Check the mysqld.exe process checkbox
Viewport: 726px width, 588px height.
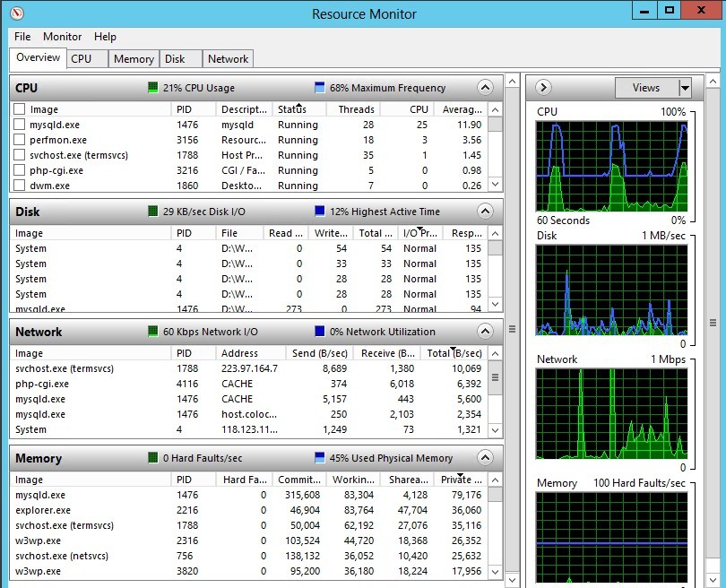pyautogui.click(x=19, y=124)
